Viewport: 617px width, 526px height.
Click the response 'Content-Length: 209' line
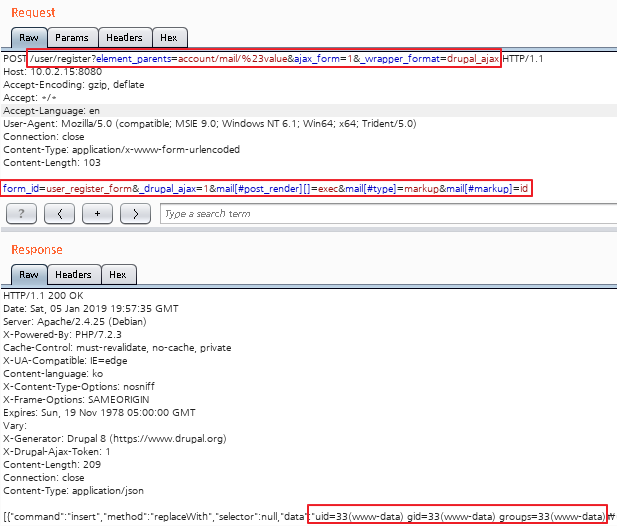(52, 464)
